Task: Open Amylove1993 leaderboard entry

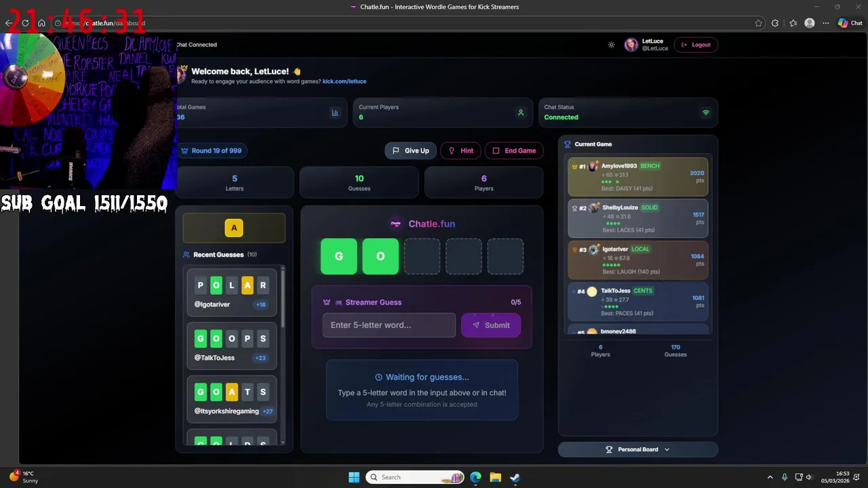Action: [638, 177]
